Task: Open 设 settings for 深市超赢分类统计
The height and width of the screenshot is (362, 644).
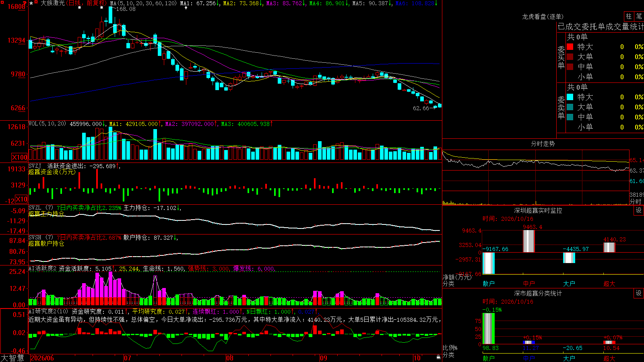Action: click(639, 294)
